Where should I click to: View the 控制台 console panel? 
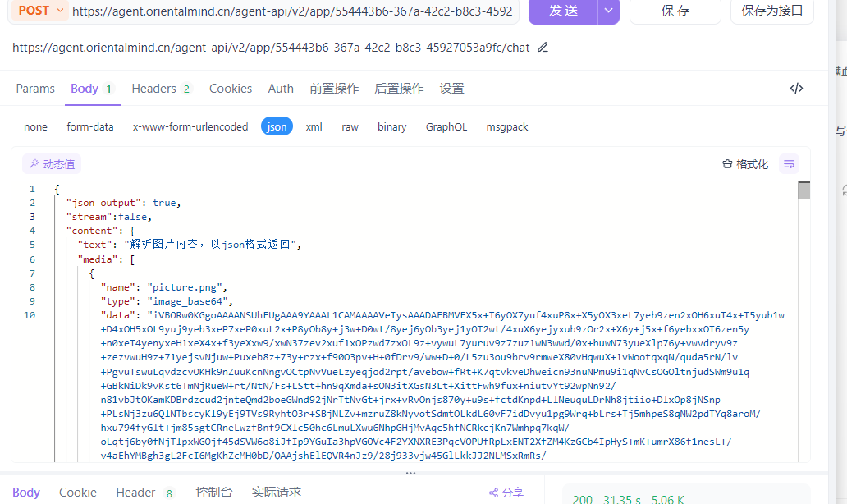[x=214, y=492]
